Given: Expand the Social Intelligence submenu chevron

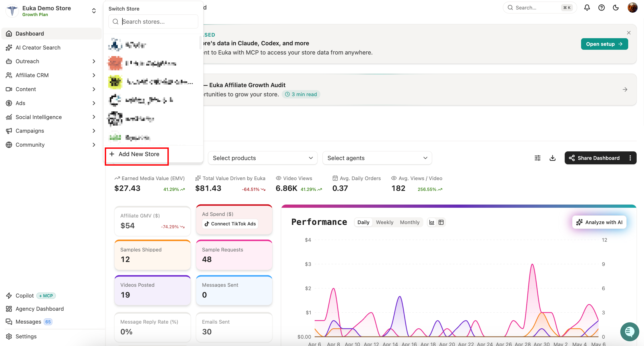Looking at the screenshot, I should (94, 117).
